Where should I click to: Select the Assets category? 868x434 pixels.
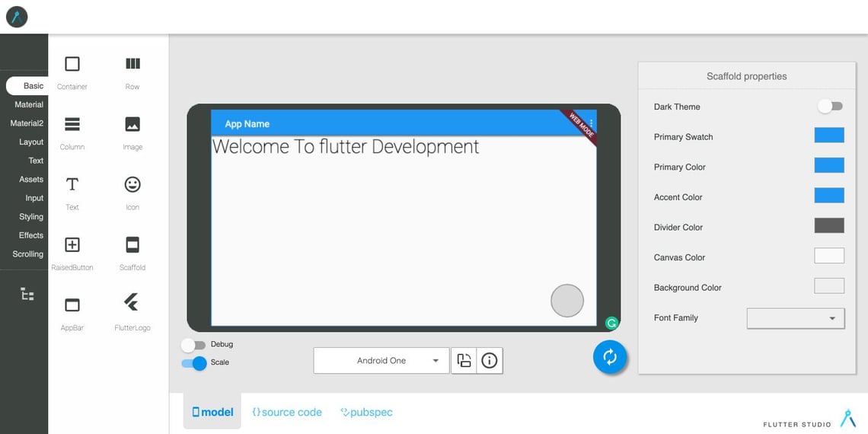[x=31, y=180]
